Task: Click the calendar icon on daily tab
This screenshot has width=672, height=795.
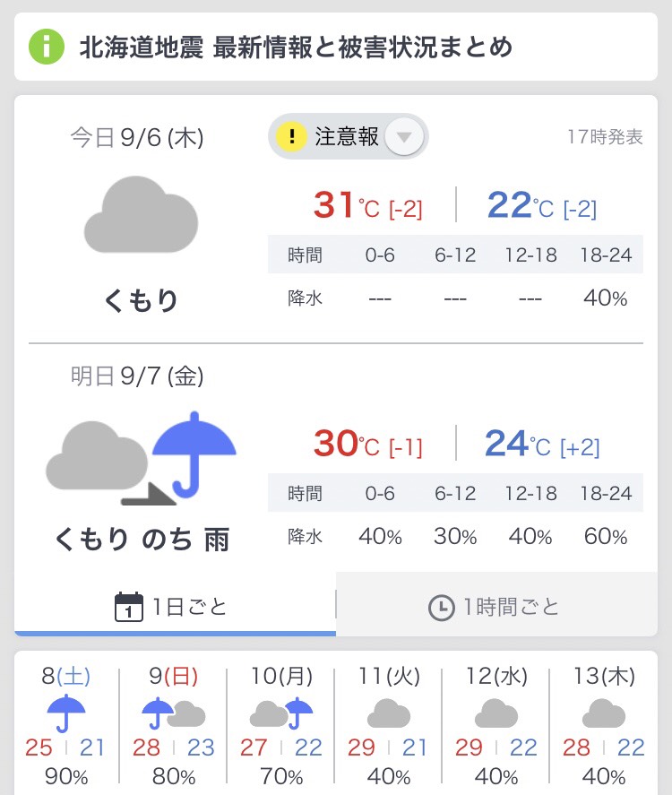Action: pos(130,607)
